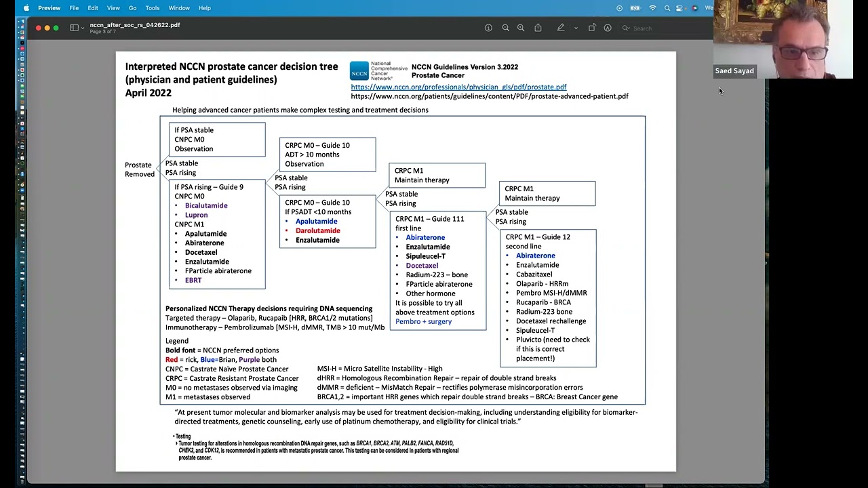Click 'Apalutamide' in the CNPC M1 list
Viewport: 868px width, 488px height.
tap(205, 233)
